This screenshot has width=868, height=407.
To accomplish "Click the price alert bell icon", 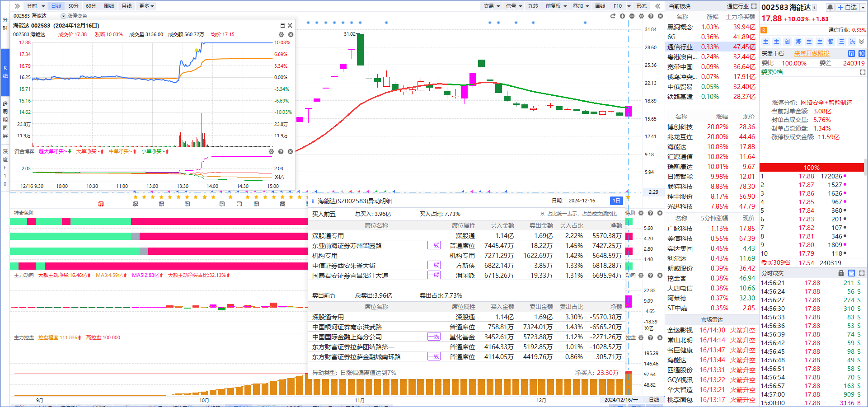I will coord(830,7).
